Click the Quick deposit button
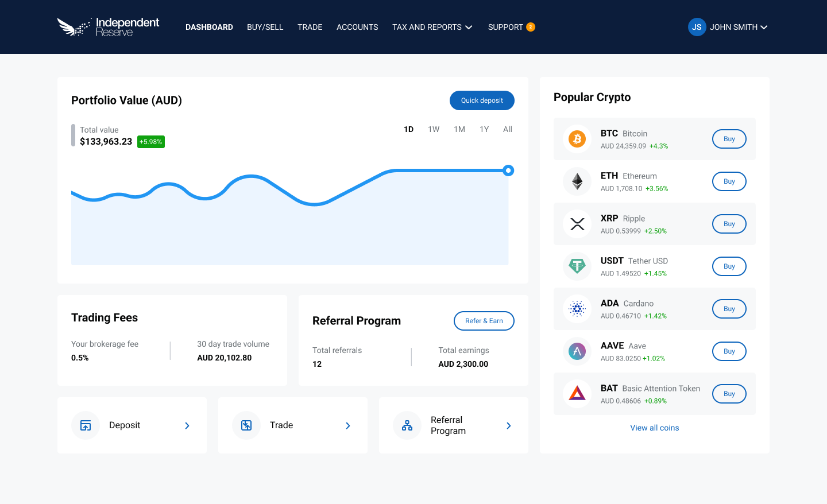 tap(482, 100)
